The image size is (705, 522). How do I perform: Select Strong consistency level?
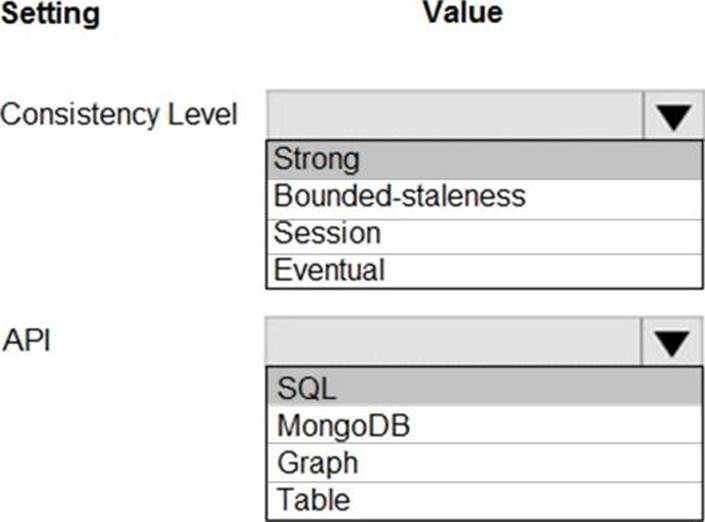[484, 159]
